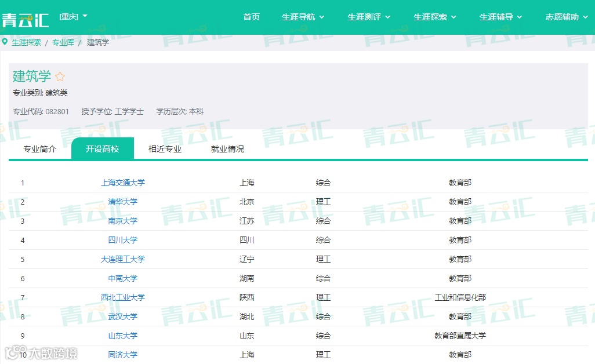Go to 首页
Viewport: 595px width, 364px height.
pyautogui.click(x=252, y=17)
